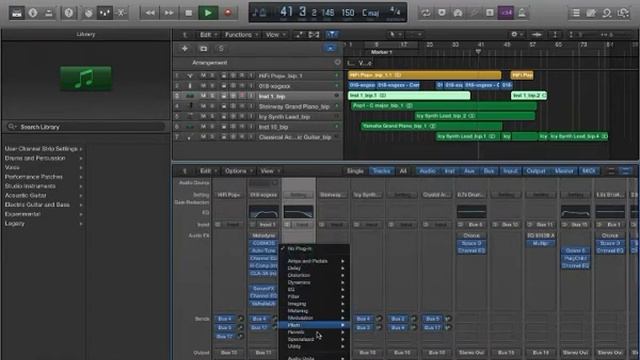
Task: Toggle Cycle mode button
Action: (x=426, y=13)
